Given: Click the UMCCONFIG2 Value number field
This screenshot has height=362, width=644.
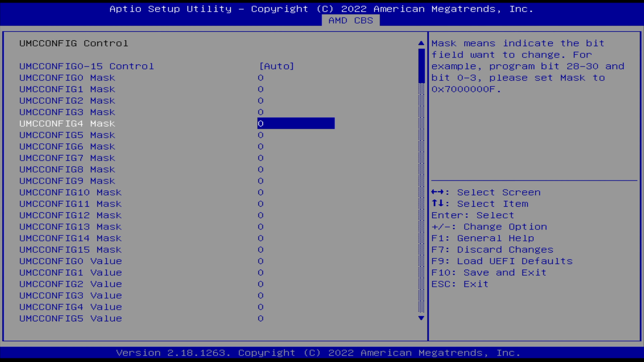Looking at the screenshot, I should (260, 284).
